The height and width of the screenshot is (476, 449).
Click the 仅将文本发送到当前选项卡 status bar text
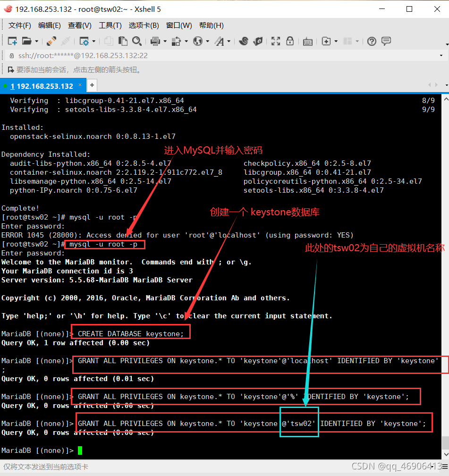[x=45, y=467]
